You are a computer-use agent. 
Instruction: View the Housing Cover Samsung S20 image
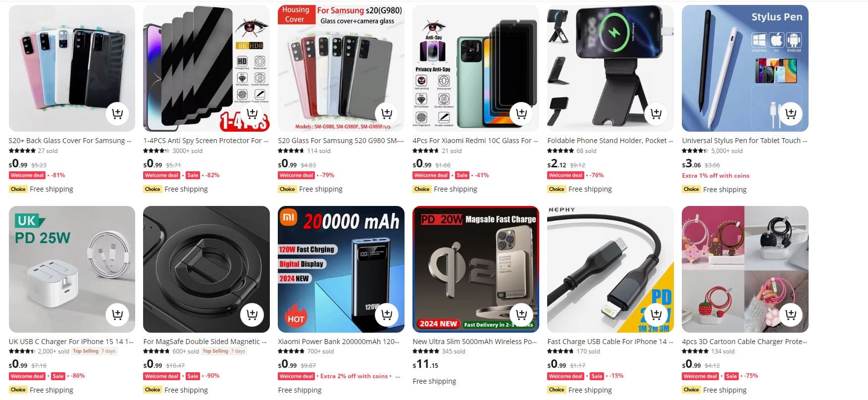pyautogui.click(x=341, y=68)
